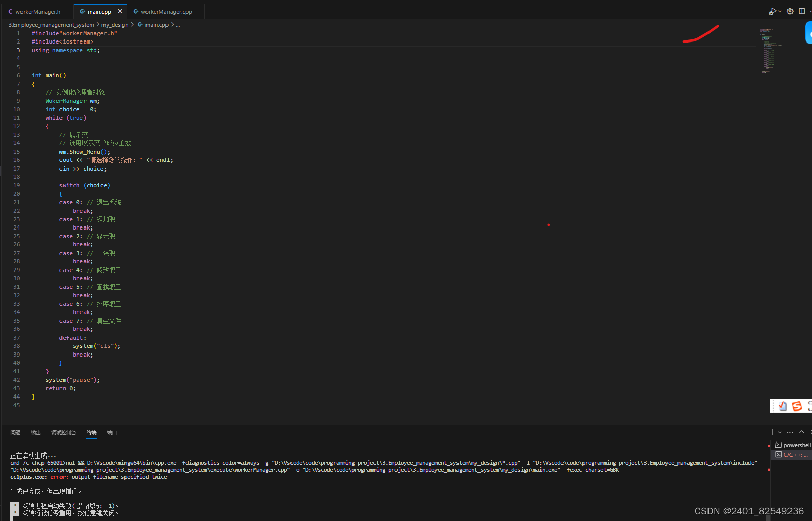Click '生成已完成，但出现错误。' terminal message
The image size is (812, 521).
coord(46,491)
